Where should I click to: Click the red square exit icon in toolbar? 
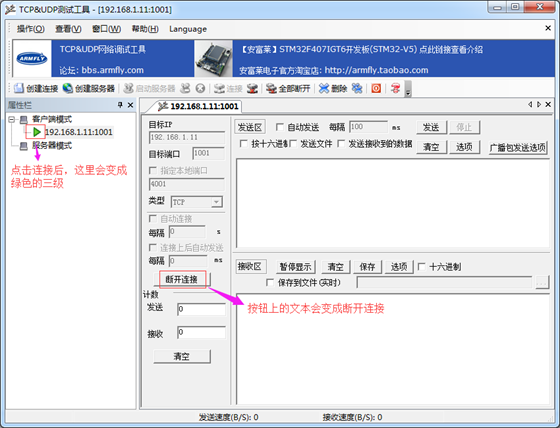click(376, 88)
